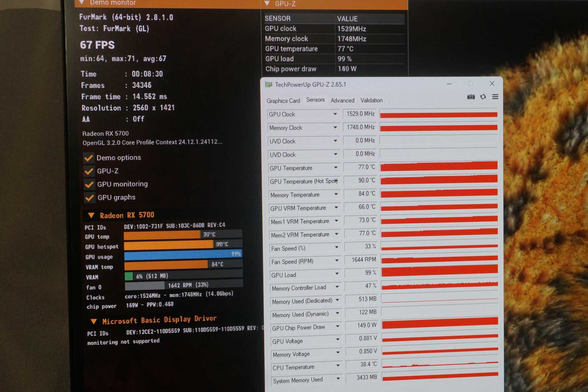Open the Memory Clock sensor dropdown
This screenshot has width=588, height=392.
coord(335,127)
